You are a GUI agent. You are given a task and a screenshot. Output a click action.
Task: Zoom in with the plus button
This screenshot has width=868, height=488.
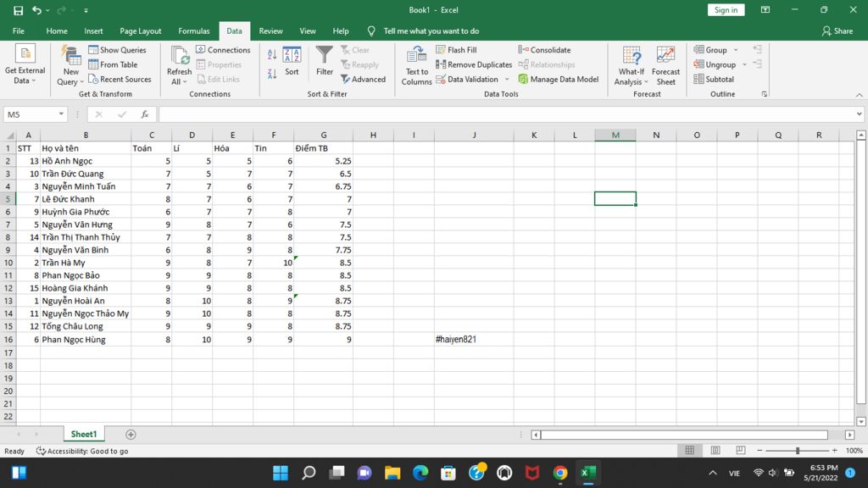coord(835,451)
